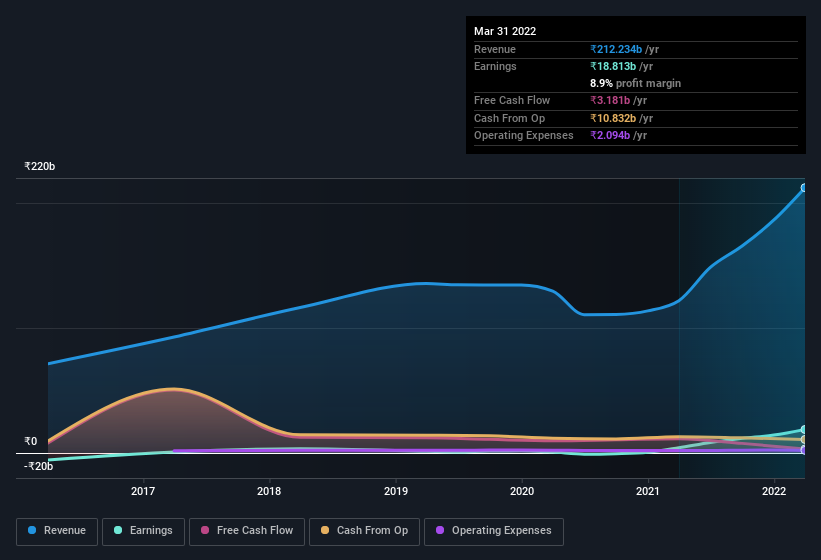Screen dimensions: 821x560
Task: Click the 2018 x-axis label
Action: [x=269, y=491]
